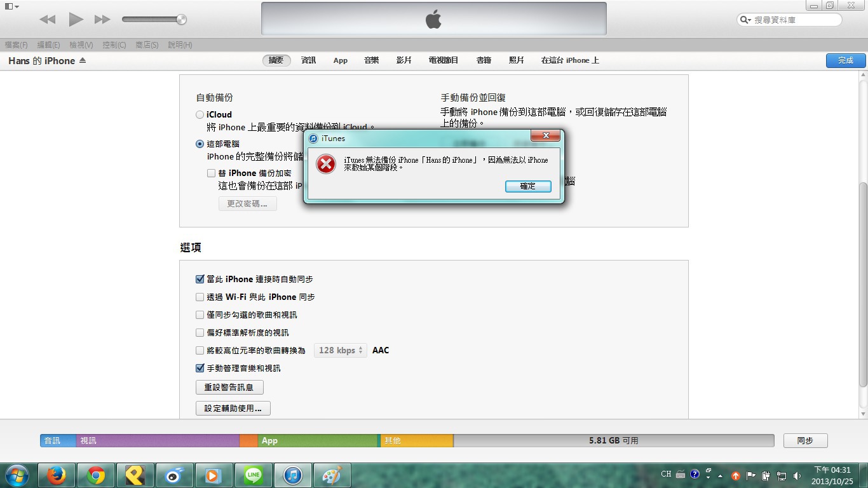
Task: Close the iTunes error dialog
Action: (x=545, y=135)
